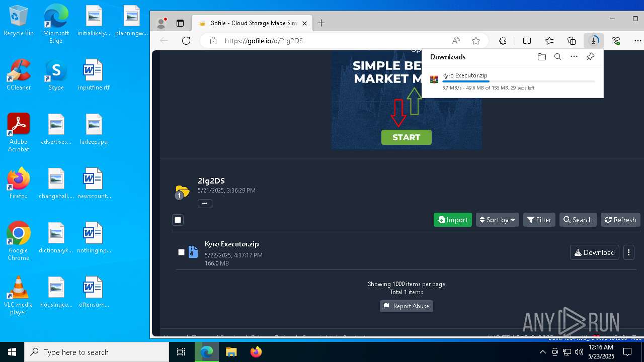Open Task View on taskbar
The height and width of the screenshot is (362, 644).
click(181, 352)
